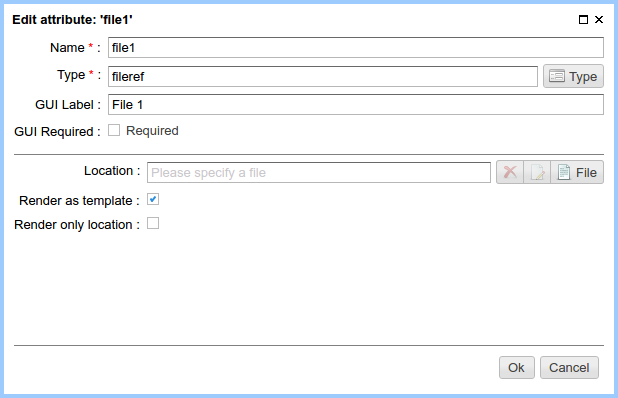
Task: Click the 'Render as template' label
Action: click(x=76, y=201)
